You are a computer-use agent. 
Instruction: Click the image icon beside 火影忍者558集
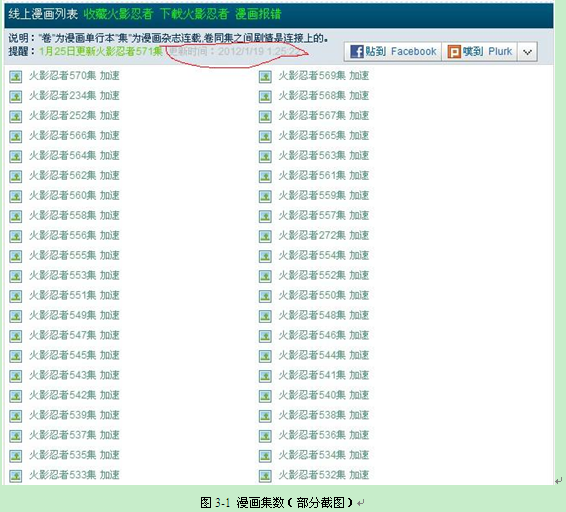(16, 216)
